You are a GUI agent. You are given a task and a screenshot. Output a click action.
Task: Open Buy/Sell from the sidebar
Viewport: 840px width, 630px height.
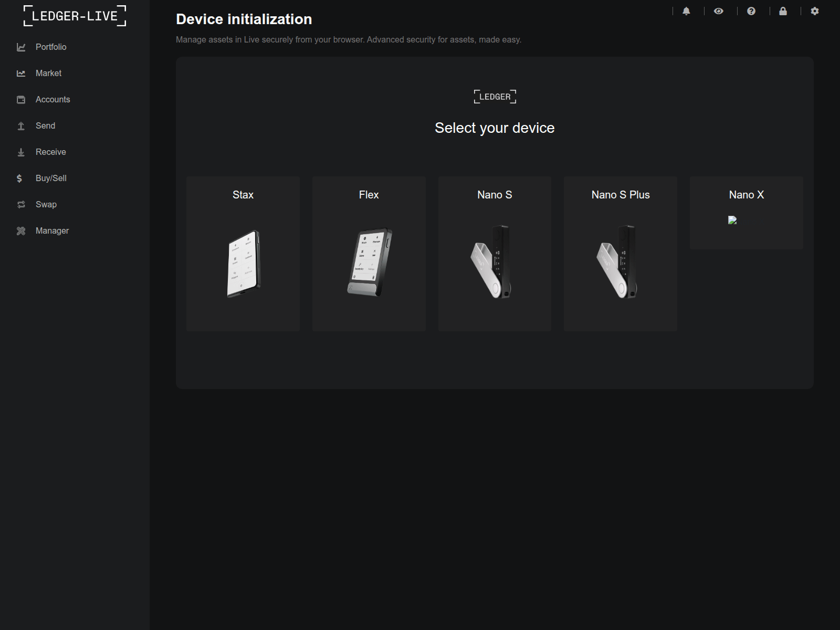[x=51, y=178]
